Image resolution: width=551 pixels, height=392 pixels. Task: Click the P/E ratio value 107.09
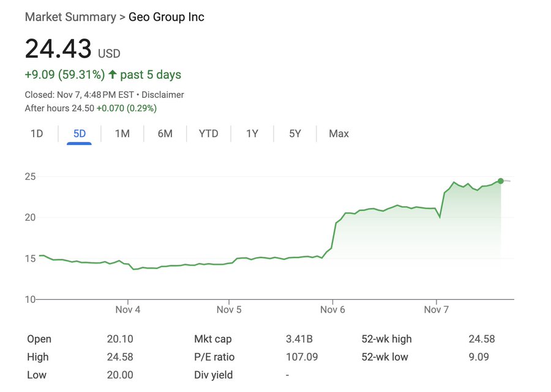(x=302, y=357)
